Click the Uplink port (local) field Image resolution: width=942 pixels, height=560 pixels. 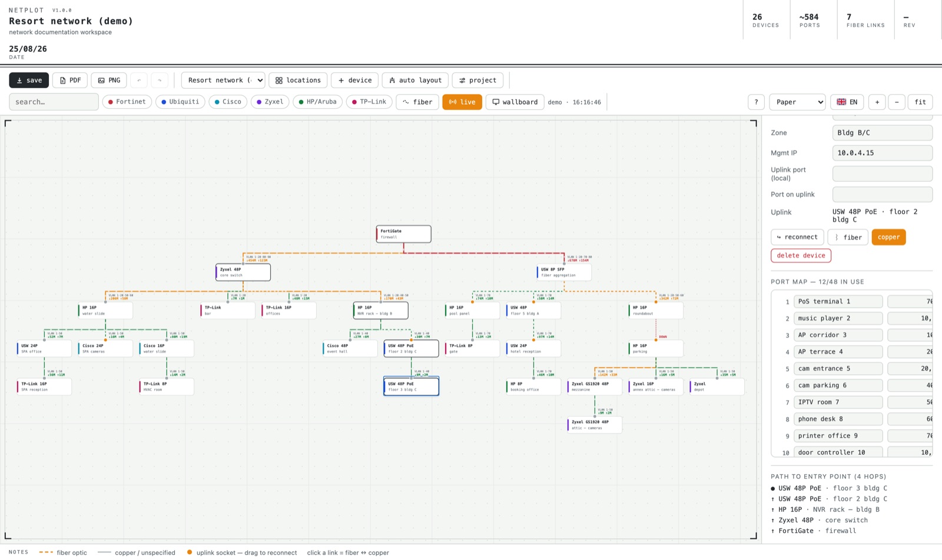[x=882, y=174]
